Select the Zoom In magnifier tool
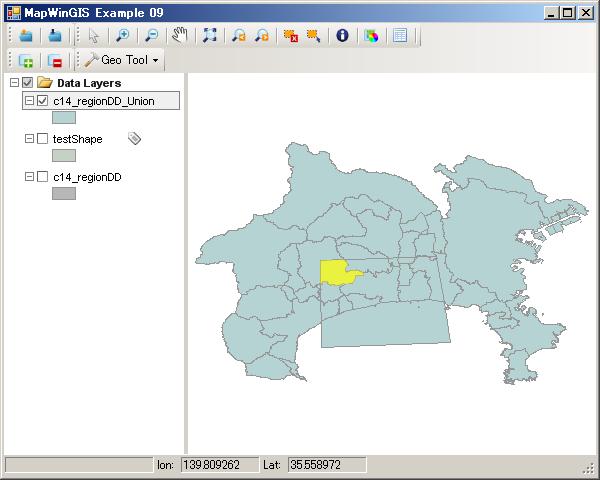The image size is (600, 480). tap(122, 35)
